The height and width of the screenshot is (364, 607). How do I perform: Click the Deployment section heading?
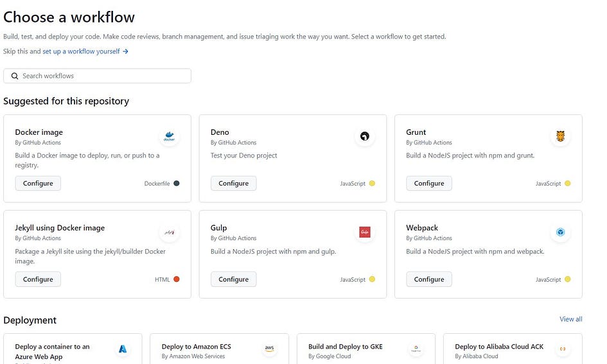coord(30,320)
